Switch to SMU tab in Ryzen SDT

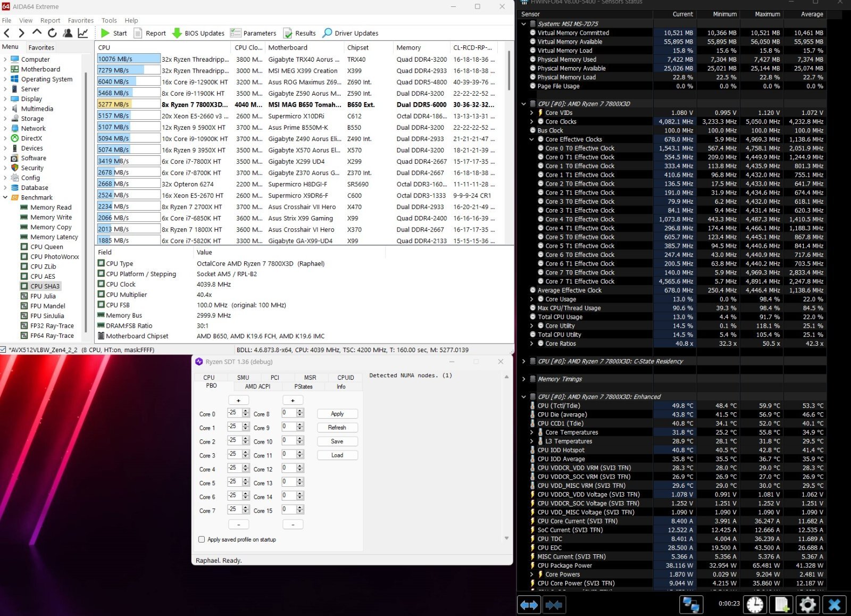pos(243,378)
